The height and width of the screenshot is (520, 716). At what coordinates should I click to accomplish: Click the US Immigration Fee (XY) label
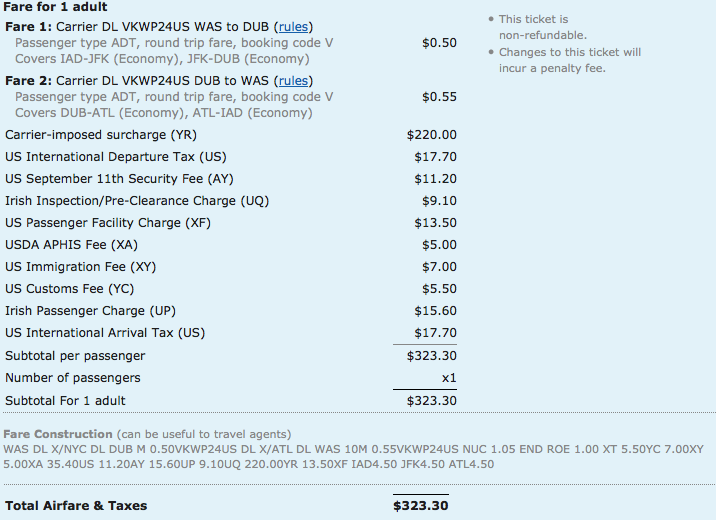click(80, 267)
